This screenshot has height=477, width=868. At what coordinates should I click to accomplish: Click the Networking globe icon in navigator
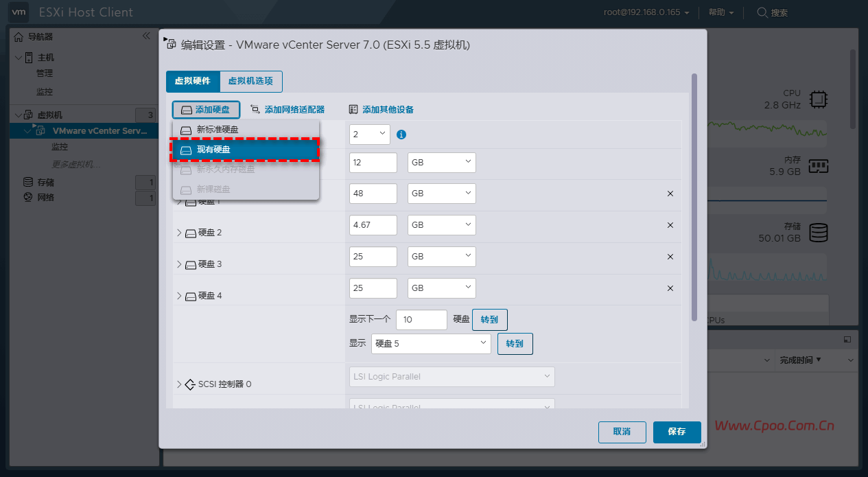tap(28, 198)
